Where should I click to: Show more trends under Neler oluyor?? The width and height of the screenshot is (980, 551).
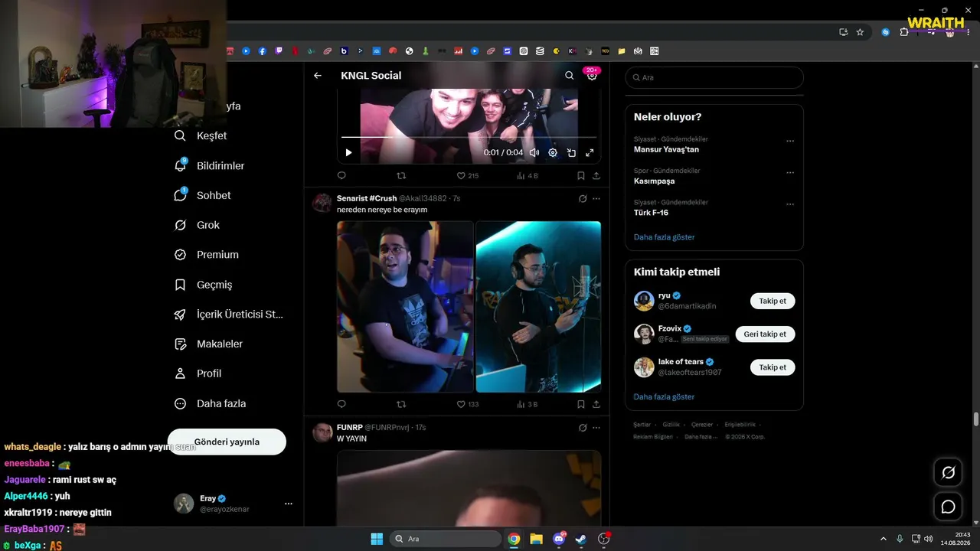[664, 237]
